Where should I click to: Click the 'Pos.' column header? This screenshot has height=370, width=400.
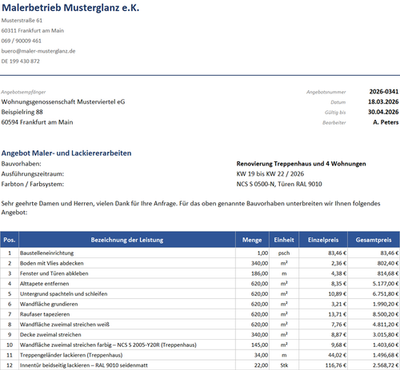click(9, 240)
